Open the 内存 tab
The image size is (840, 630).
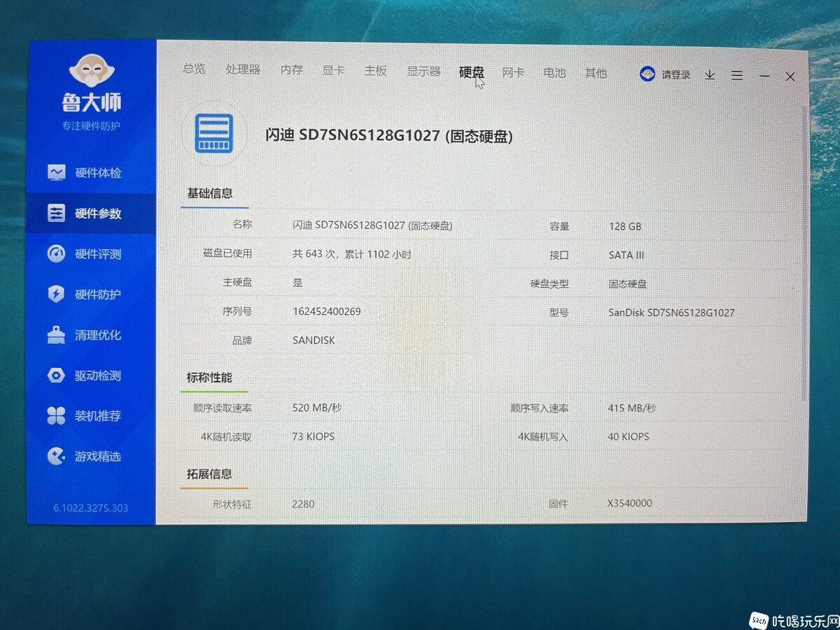[x=292, y=70]
